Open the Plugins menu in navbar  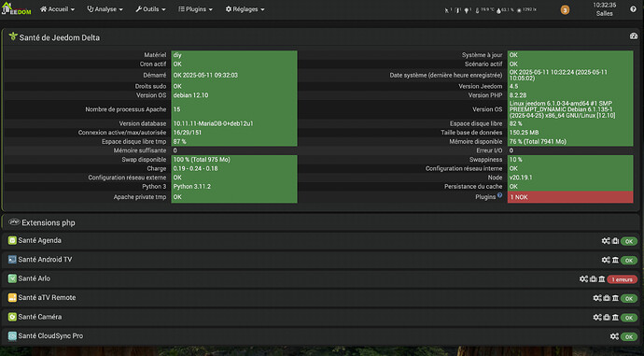click(x=195, y=9)
